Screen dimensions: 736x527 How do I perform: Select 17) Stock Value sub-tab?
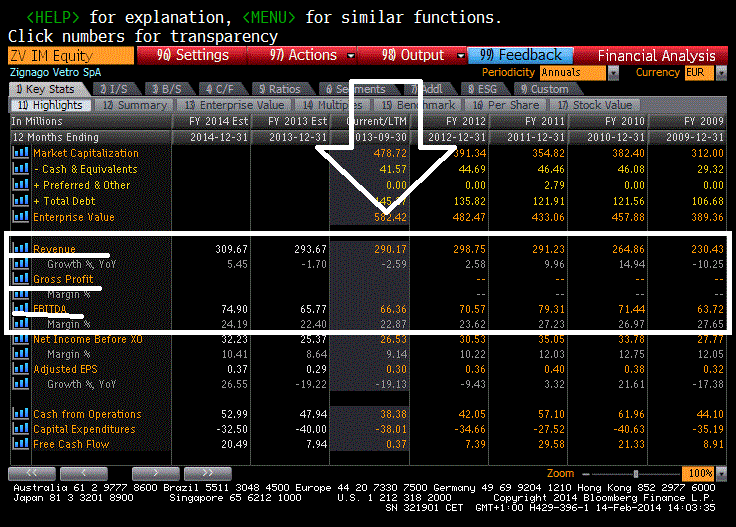tap(595, 105)
